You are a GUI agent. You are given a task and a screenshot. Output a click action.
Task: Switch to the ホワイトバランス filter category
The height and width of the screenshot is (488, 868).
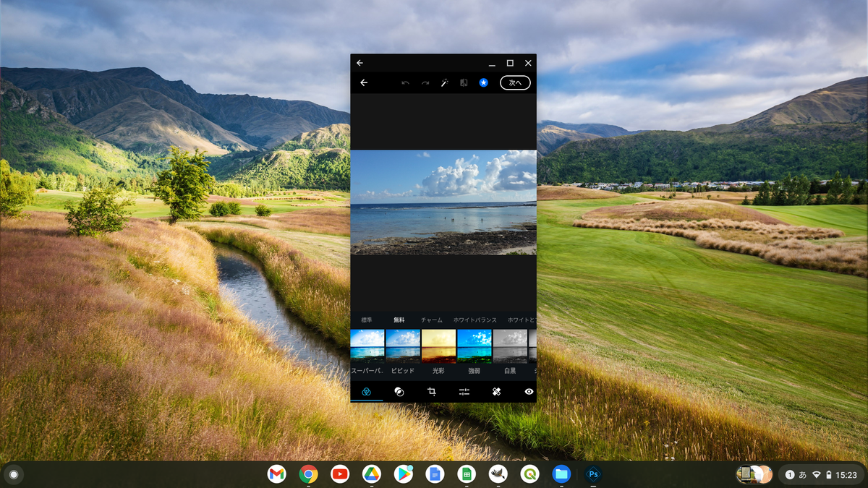pyautogui.click(x=475, y=320)
